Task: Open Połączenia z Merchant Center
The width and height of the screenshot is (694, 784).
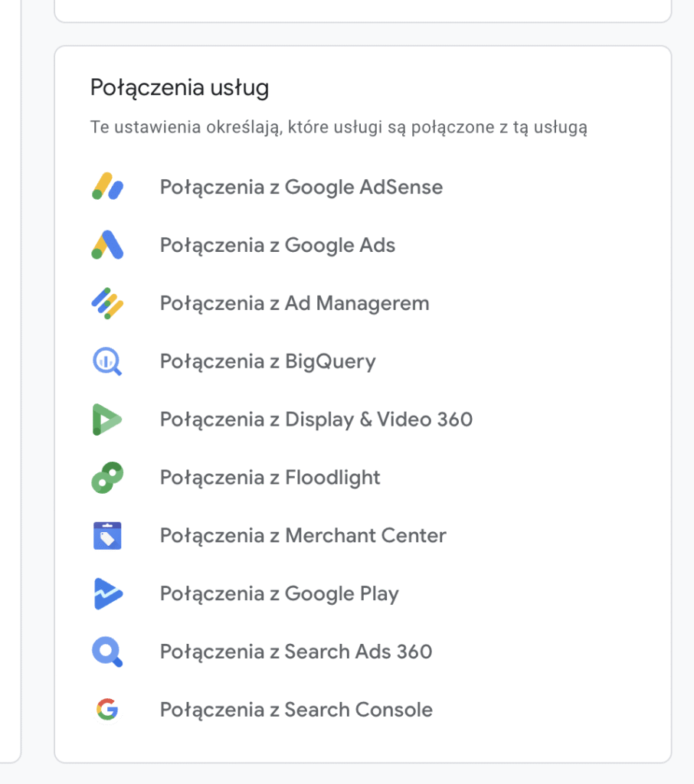Action: [303, 536]
